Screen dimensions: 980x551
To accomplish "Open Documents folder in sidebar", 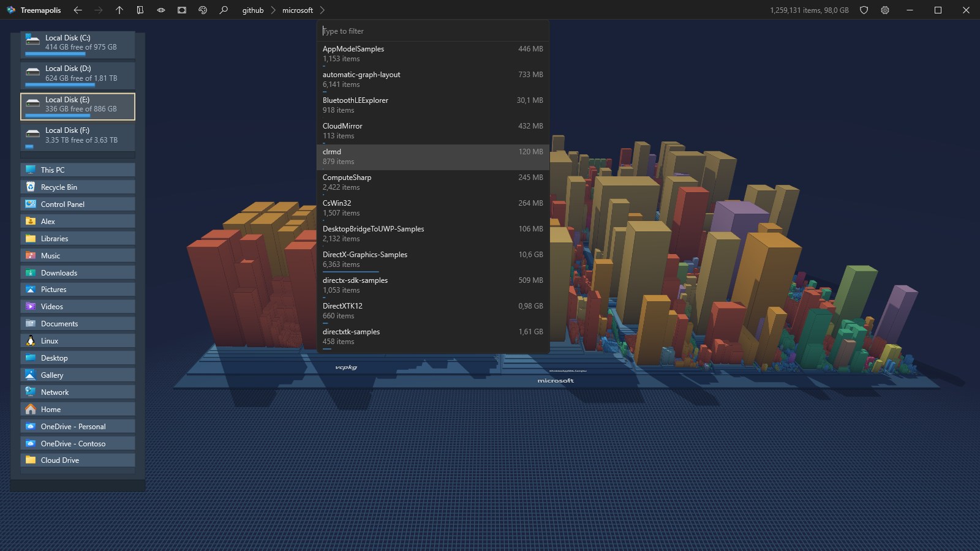I will pos(78,323).
